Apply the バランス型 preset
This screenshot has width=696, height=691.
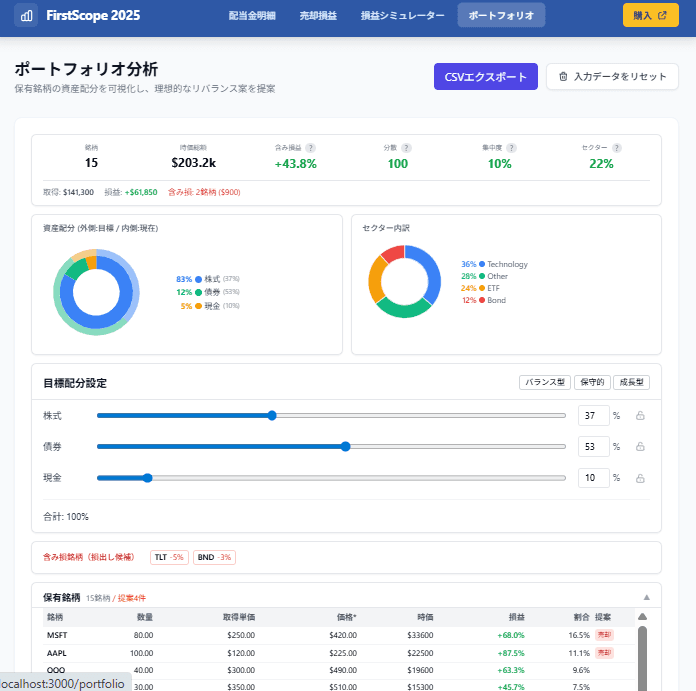coord(544,382)
